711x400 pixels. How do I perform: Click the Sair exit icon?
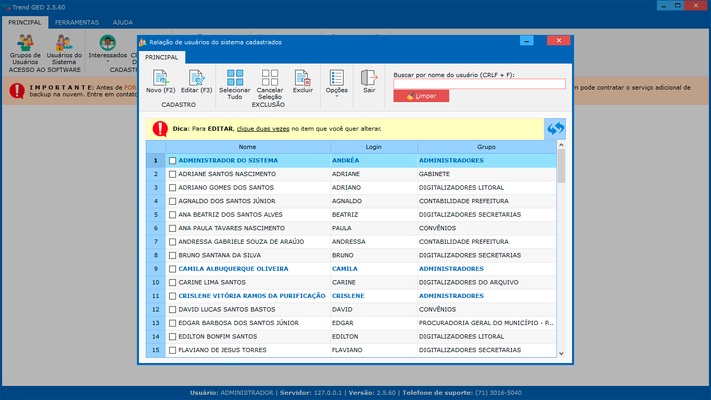[x=369, y=78]
